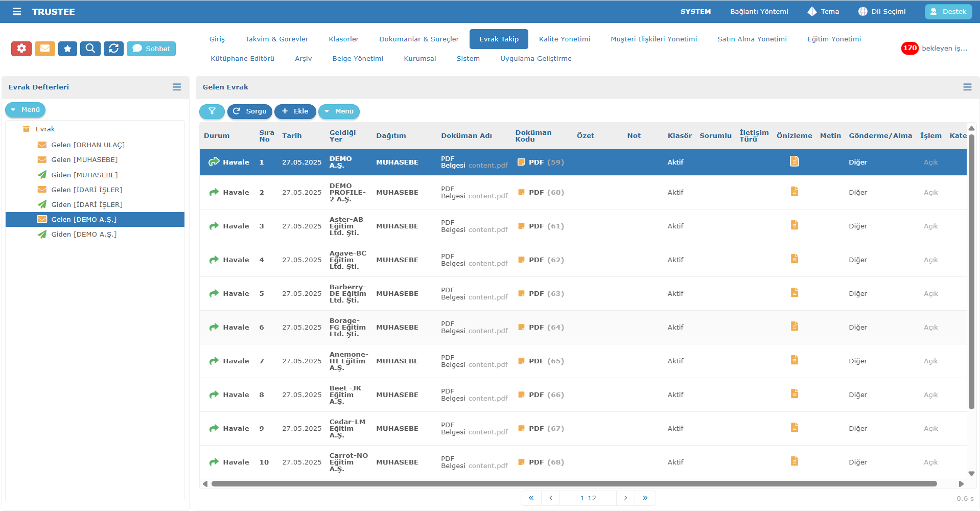The width and height of the screenshot is (980, 511).
Task: Click the star favorites icon
Action: point(67,49)
